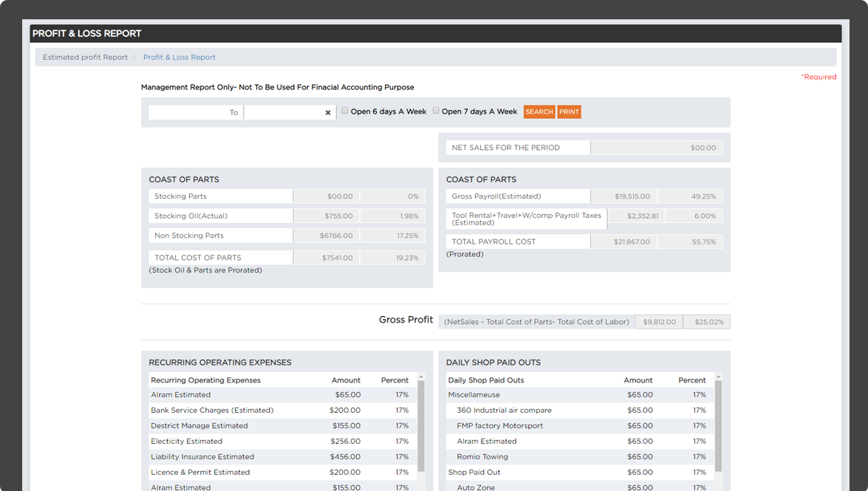Toggle Open 7 days A Week checkbox
The image size is (868, 491).
click(436, 111)
